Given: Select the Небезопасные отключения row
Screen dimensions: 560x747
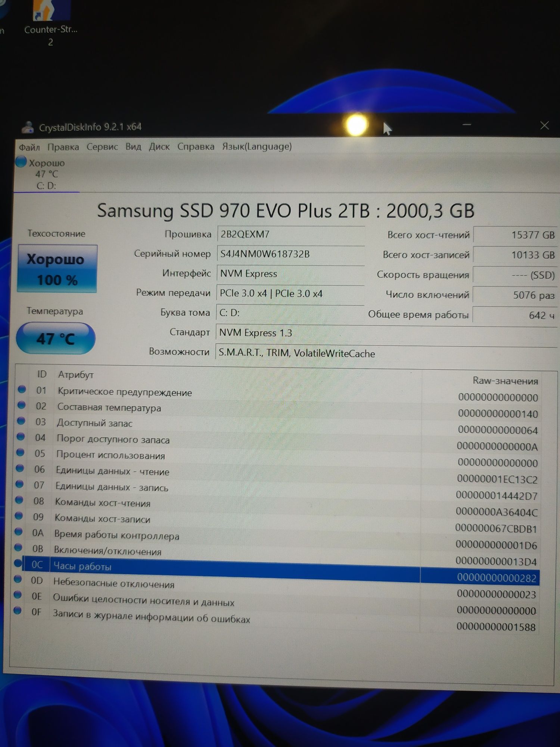Looking at the screenshot, I should (277, 587).
